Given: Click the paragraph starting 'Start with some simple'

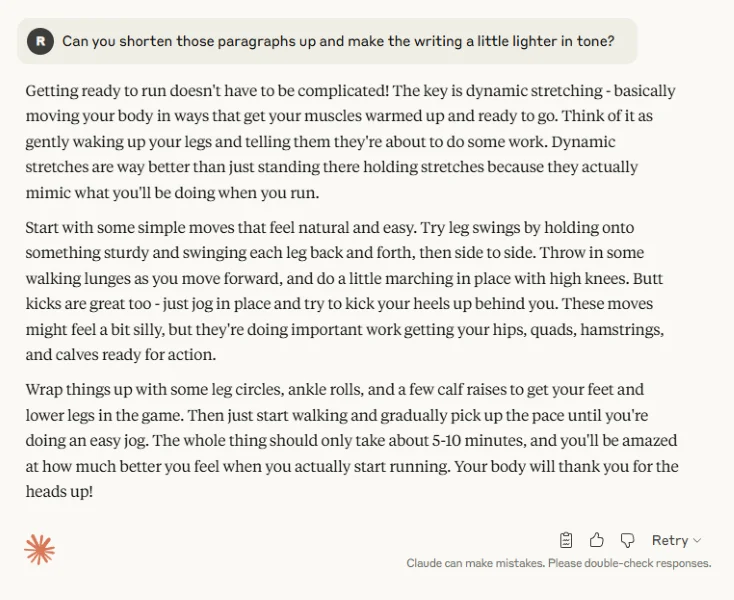Looking at the screenshot, I should click(x=345, y=291).
